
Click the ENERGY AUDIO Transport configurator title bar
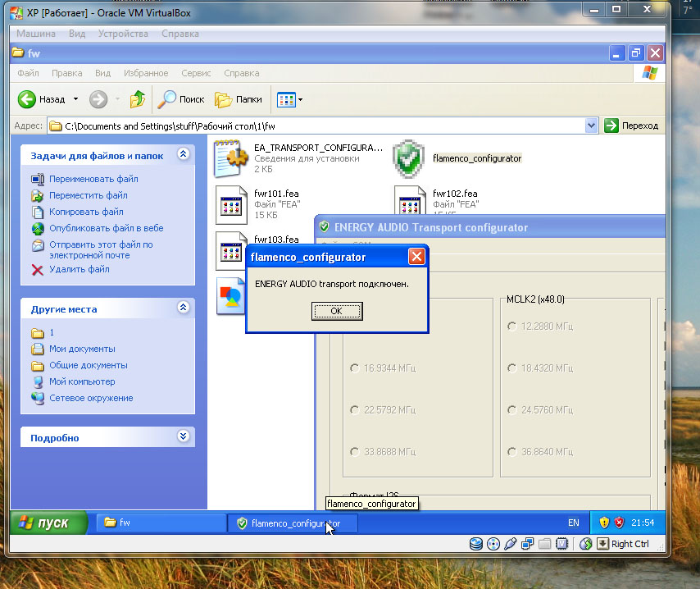(490, 227)
